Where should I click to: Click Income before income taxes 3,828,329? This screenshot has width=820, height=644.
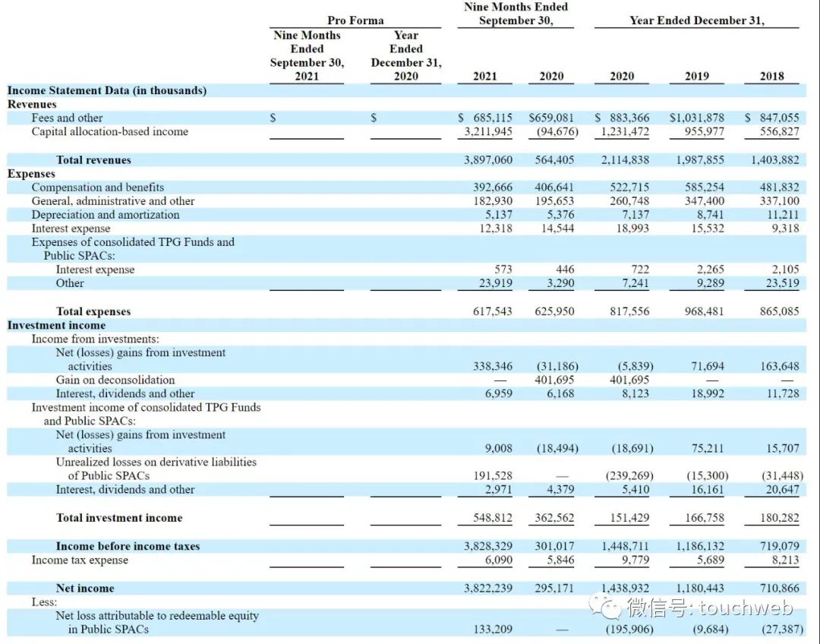[x=488, y=546]
